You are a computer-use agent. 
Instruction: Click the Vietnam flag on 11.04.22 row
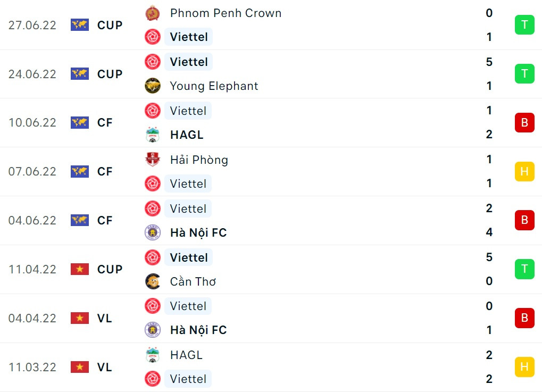[x=80, y=269]
